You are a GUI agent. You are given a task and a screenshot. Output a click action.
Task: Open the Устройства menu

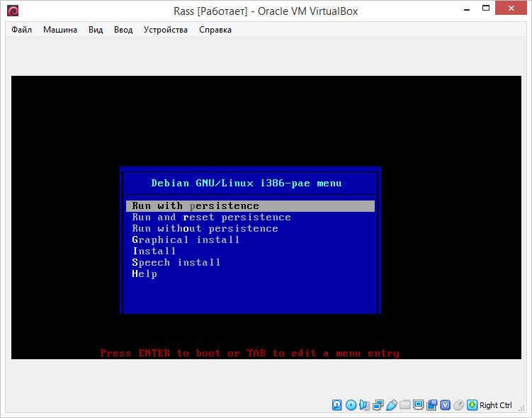tap(166, 30)
